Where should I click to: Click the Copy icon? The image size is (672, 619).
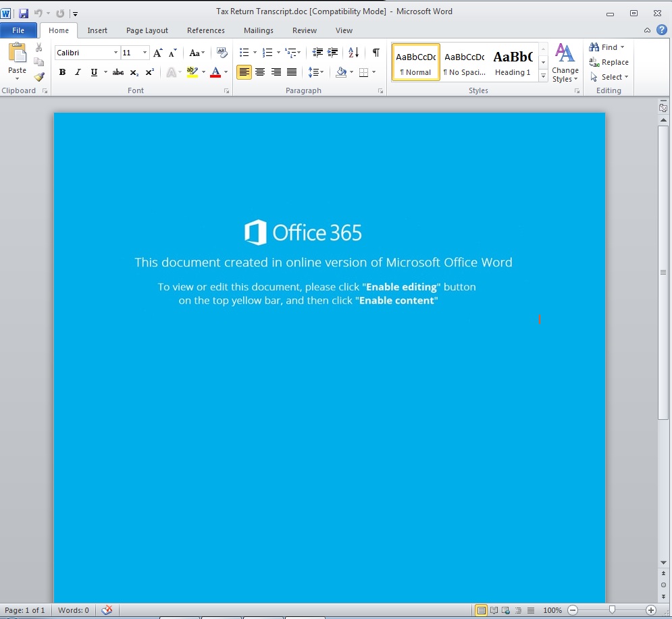coord(38,62)
